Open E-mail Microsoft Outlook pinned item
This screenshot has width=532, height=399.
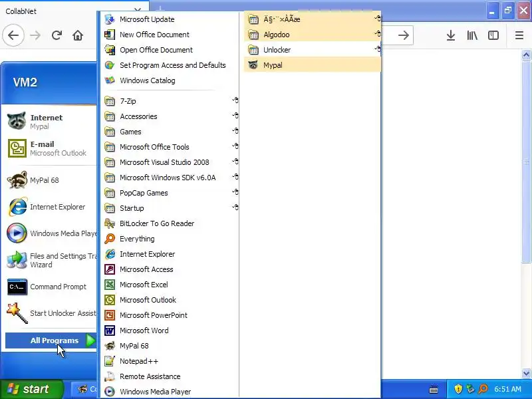pyautogui.click(x=51, y=148)
